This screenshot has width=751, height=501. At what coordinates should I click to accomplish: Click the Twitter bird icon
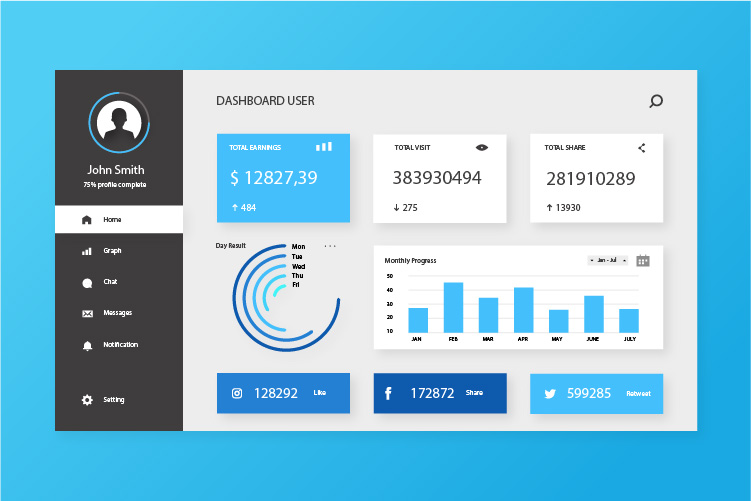pos(549,394)
